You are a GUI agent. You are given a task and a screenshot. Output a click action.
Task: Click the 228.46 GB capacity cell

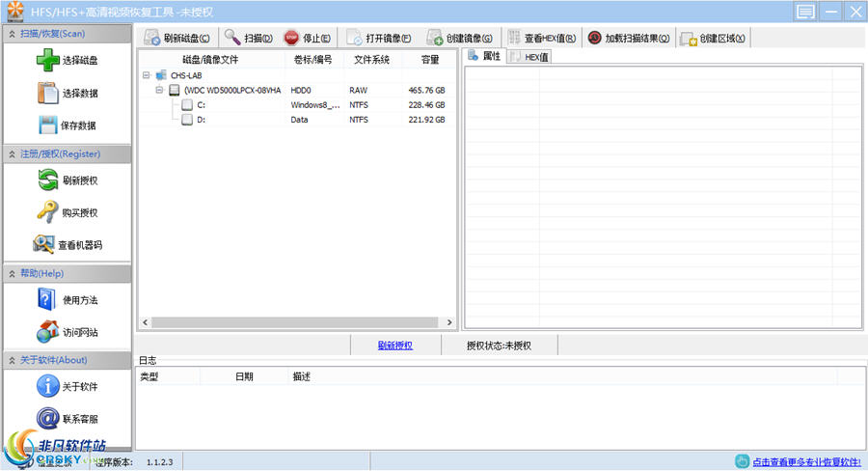(x=426, y=105)
